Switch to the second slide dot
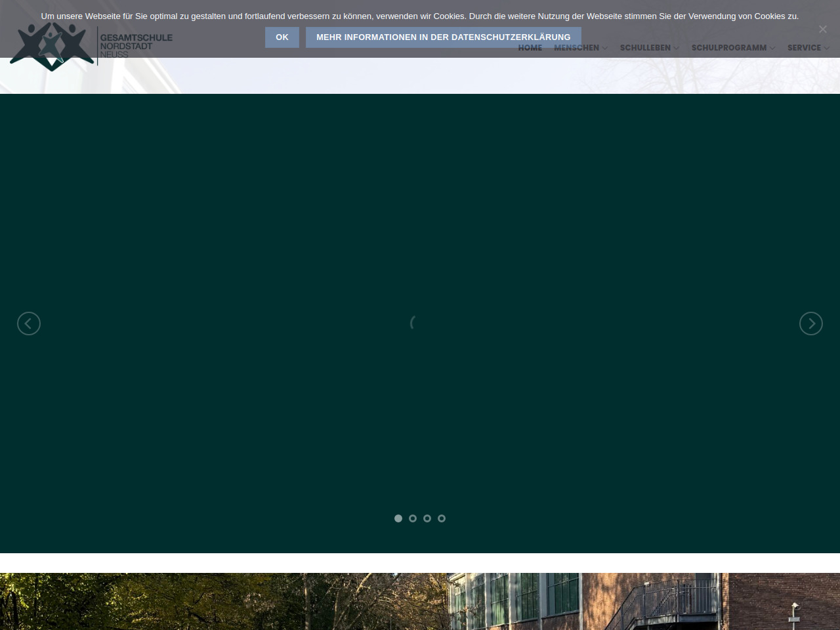 click(413, 518)
